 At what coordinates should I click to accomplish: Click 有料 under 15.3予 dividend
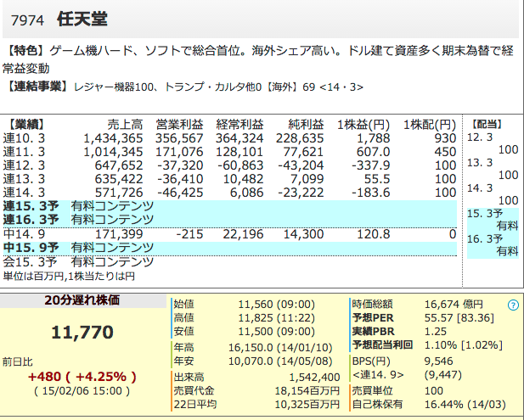click(x=507, y=226)
